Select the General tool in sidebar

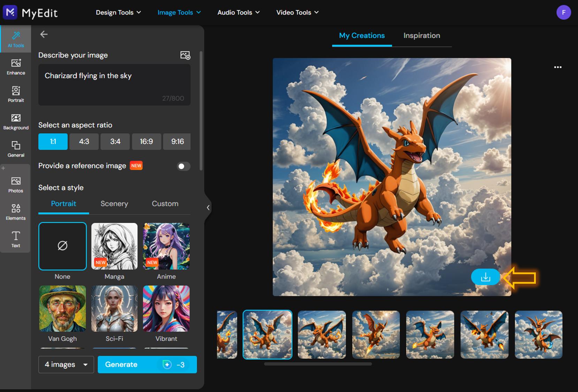pos(16,149)
